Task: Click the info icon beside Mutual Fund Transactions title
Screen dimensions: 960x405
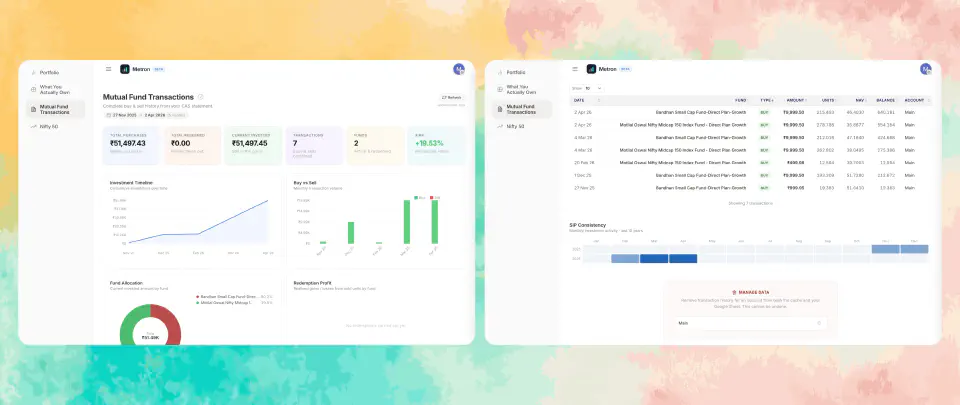Action: tap(201, 97)
